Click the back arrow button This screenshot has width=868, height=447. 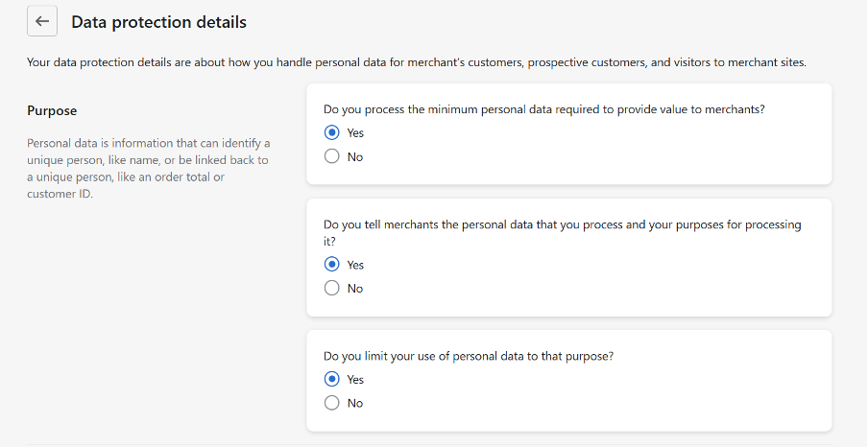point(42,21)
